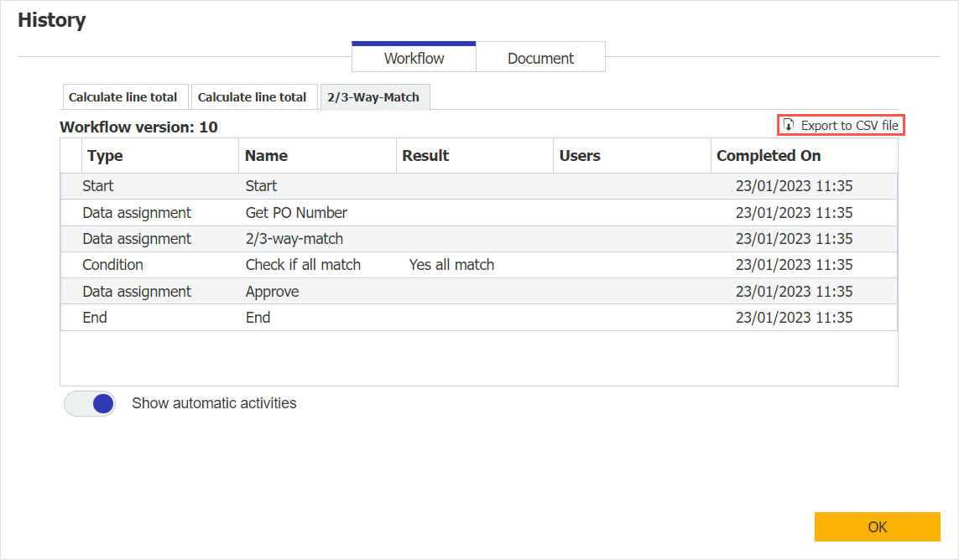This screenshot has height=560, width=959.
Task: Switch to the Workflow tab
Action: pyautogui.click(x=413, y=57)
